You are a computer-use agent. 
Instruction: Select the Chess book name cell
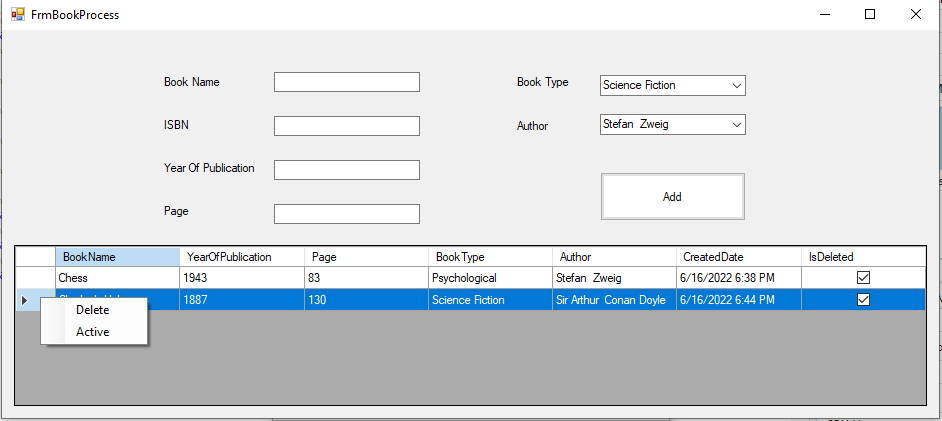[117, 278]
